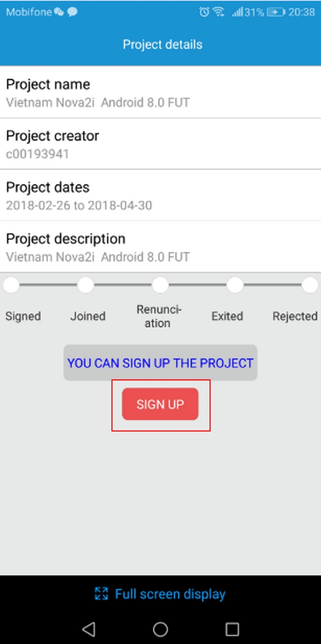Tap the alarm clock status icon
This screenshot has width=321, height=644.
coord(204,12)
